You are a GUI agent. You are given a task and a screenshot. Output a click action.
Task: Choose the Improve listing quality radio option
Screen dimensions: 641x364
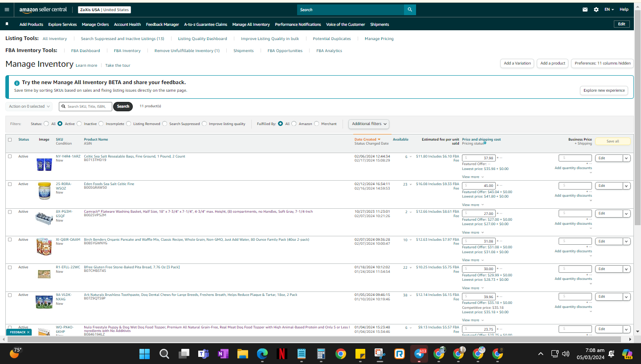click(x=204, y=124)
